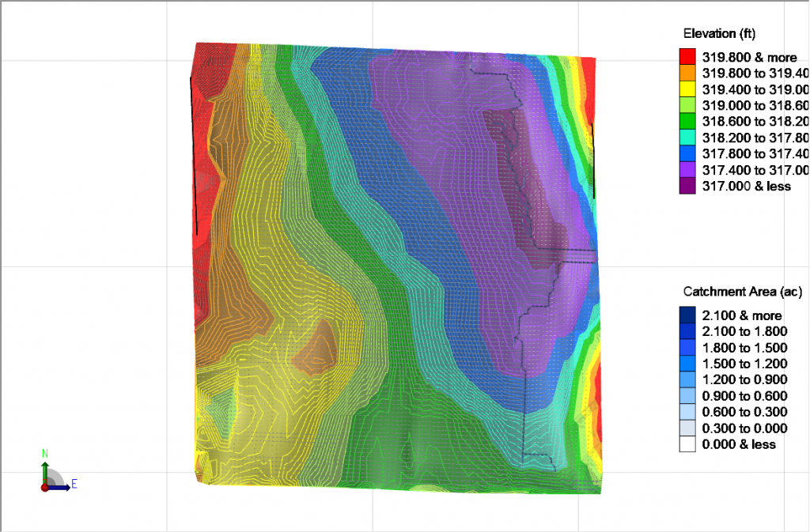Click the blue 317.800 to 317.40 swatch
The height and width of the screenshot is (532, 810).
pos(687,154)
